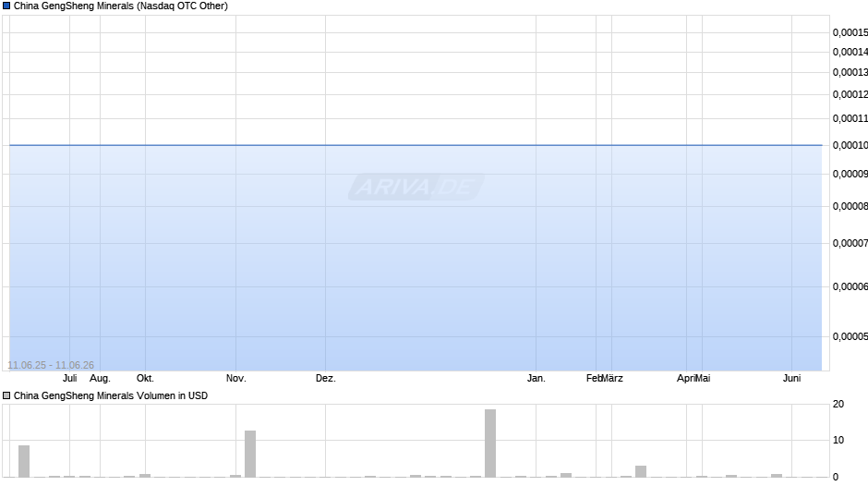The width and height of the screenshot is (868, 486).
Task: Click the volume axis value 20
Action: pos(838,404)
